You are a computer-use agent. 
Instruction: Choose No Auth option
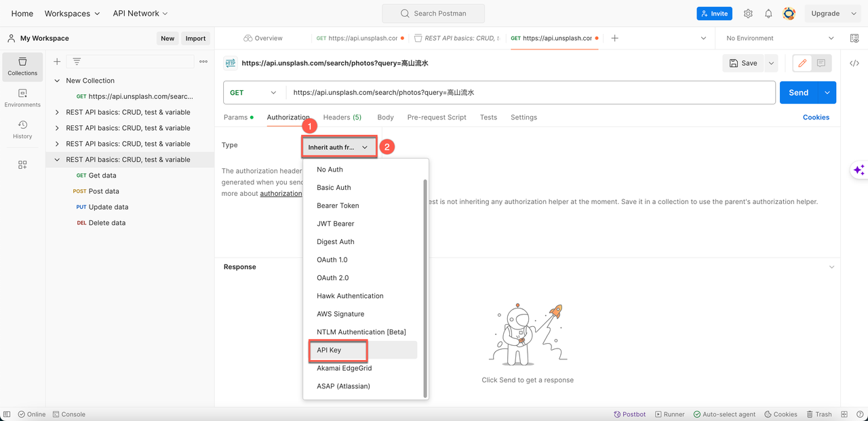click(330, 169)
